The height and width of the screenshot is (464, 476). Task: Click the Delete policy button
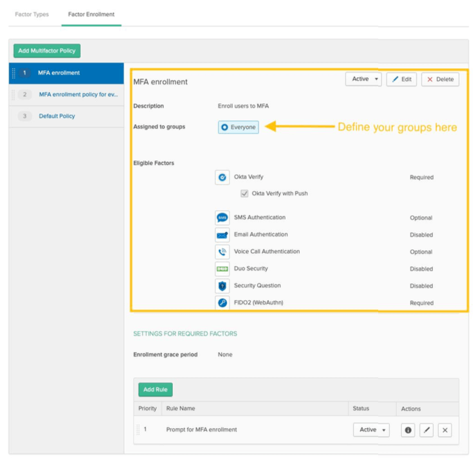[x=440, y=79]
